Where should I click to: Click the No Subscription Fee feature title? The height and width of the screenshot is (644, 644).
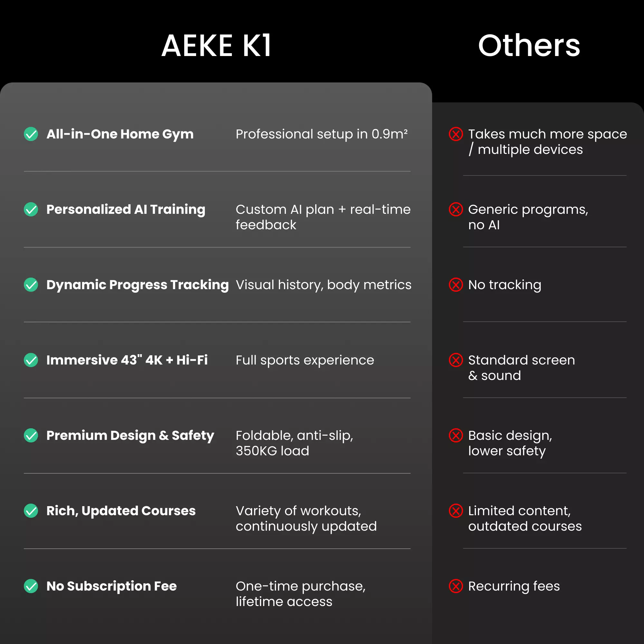111,586
